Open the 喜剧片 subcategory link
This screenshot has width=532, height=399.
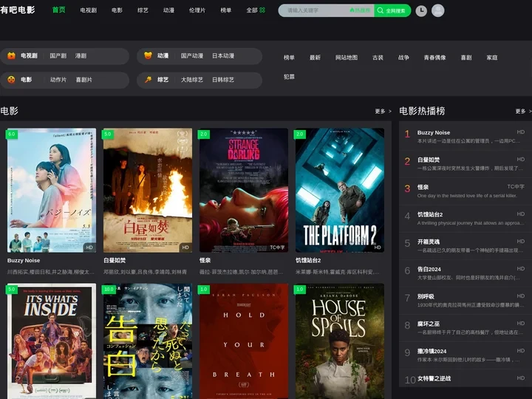(x=83, y=80)
